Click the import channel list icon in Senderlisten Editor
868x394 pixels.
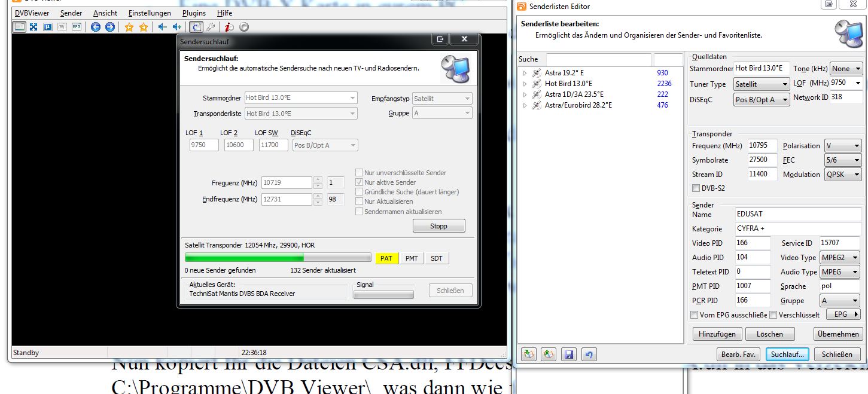529,354
